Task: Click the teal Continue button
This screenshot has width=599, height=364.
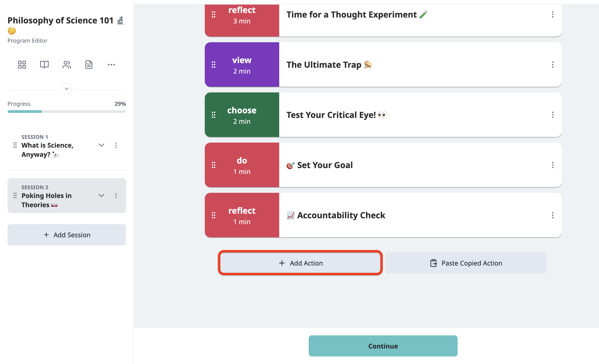Action: (383, 346)
